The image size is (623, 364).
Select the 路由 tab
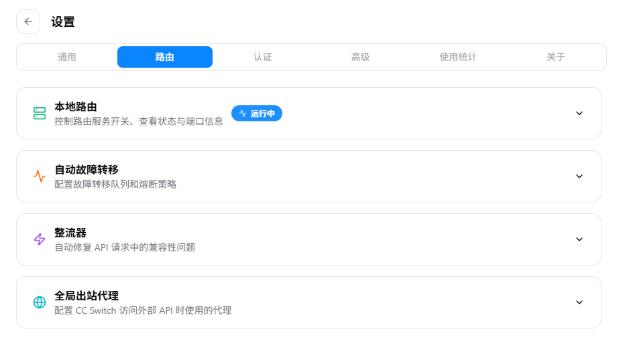pos(165,57)
